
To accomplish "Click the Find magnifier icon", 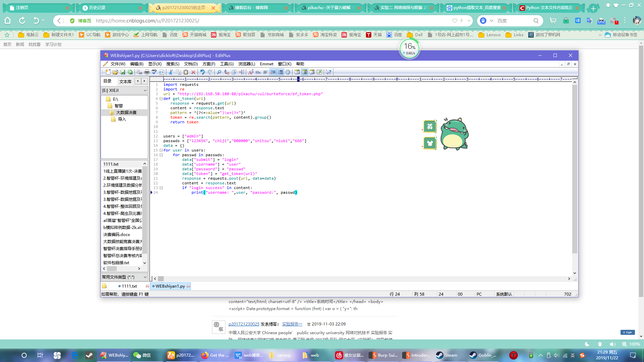I will tap(219, 72).
